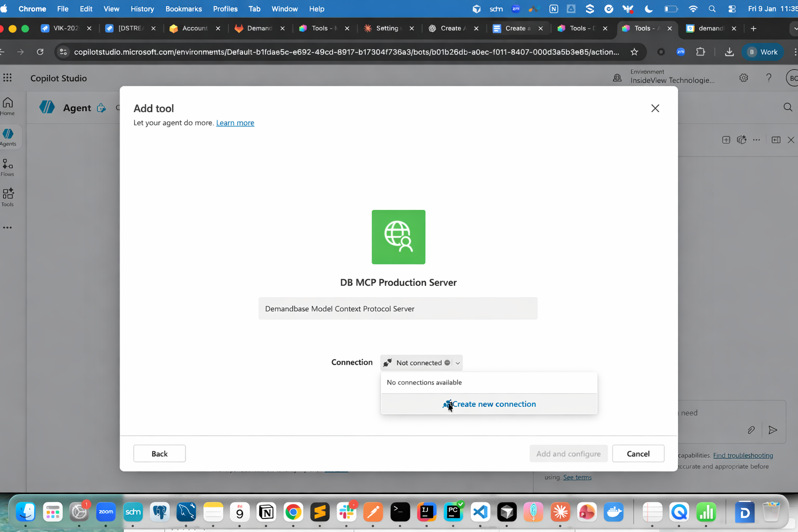
Task: Open the Chrome extensions puzzle icon
Action: pyautogui.click(x=700, y=52)
